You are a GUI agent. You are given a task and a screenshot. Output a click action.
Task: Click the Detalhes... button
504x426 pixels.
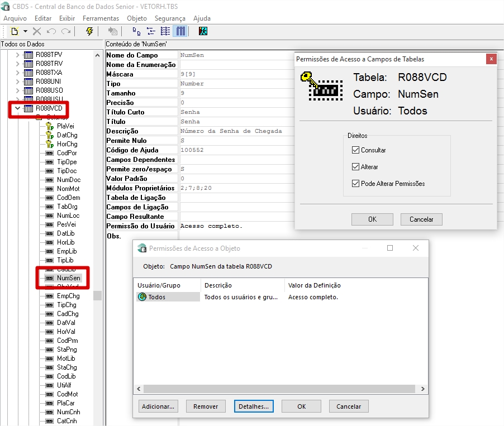pos(254,406)
